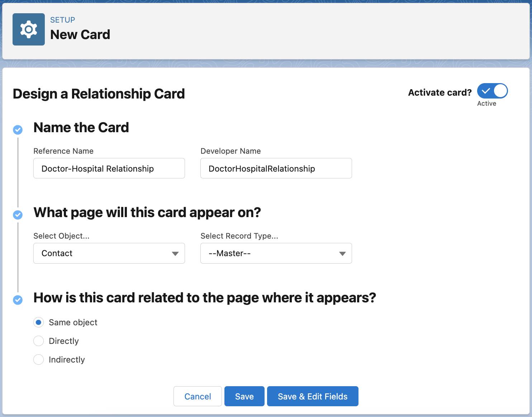The width and height of the screenshot is (532, 417).
Task: Click the checkmark icon inside the Active switch
Action: tap(486, 91)
